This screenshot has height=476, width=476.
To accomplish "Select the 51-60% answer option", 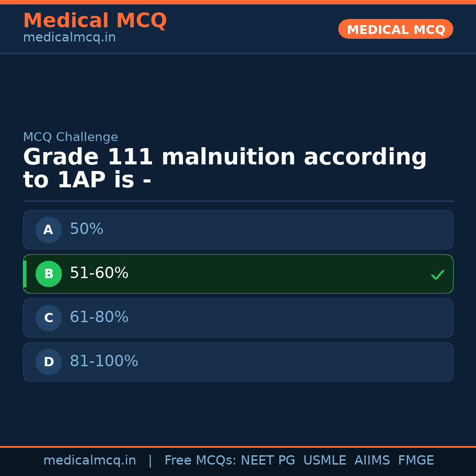I will pos(238,274).
